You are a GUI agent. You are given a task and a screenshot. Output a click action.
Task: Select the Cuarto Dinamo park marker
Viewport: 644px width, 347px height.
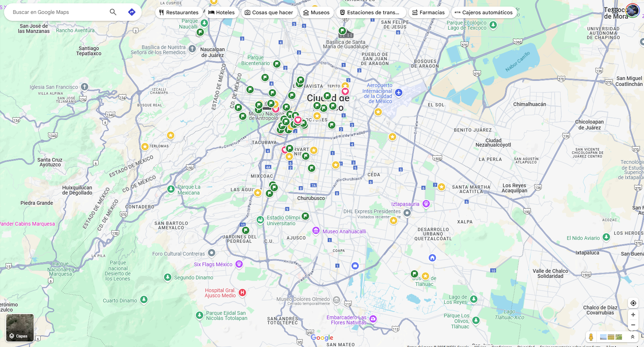[x=144, y=300]
